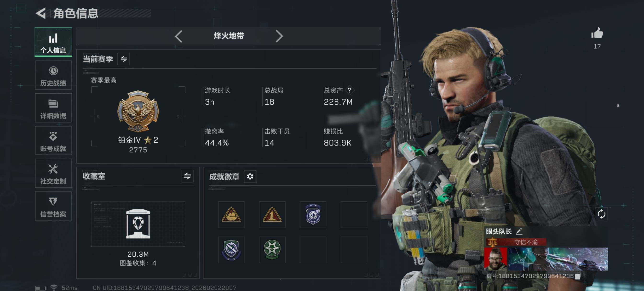Open the 信誉档案 sidebar entry
Viewport: 644px width, 291px height.
click(53, 206)
